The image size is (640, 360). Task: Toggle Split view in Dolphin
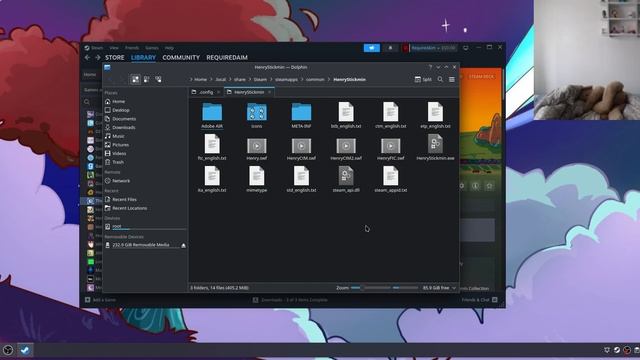tap(423, 80)
